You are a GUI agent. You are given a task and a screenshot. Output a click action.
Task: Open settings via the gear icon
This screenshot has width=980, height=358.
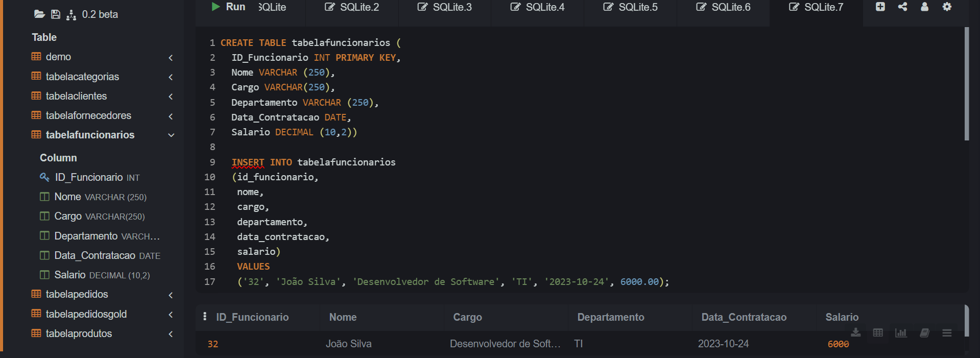[947, 7]
